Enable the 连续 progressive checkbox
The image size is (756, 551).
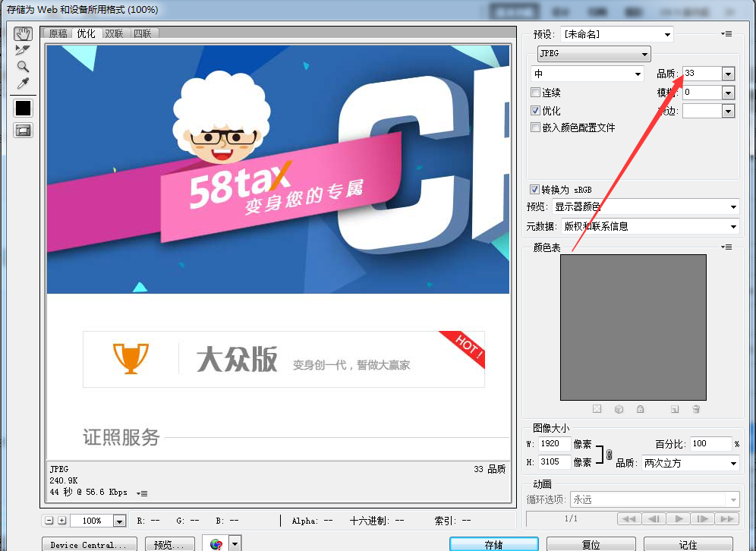click(535, 92)
